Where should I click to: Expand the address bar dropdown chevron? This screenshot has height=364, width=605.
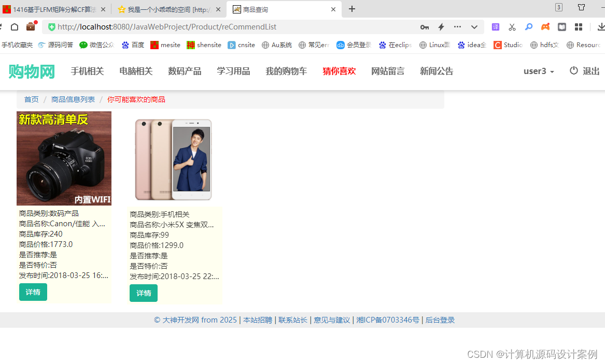click(x=474, y=27)
